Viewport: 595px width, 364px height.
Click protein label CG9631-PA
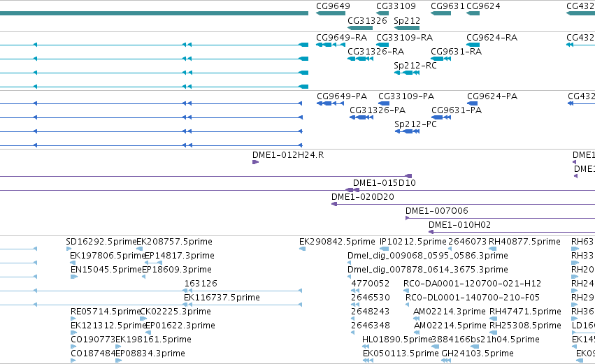[457, 110]
